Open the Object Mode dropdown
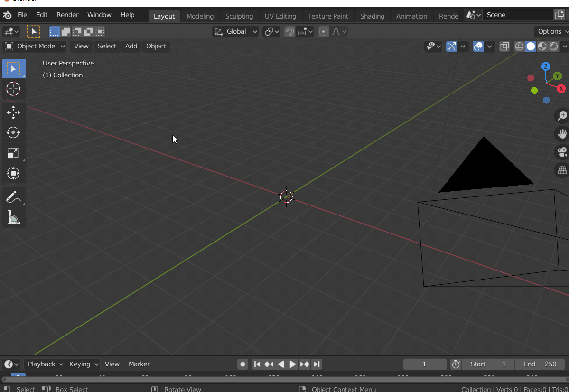 pos(35,46)
